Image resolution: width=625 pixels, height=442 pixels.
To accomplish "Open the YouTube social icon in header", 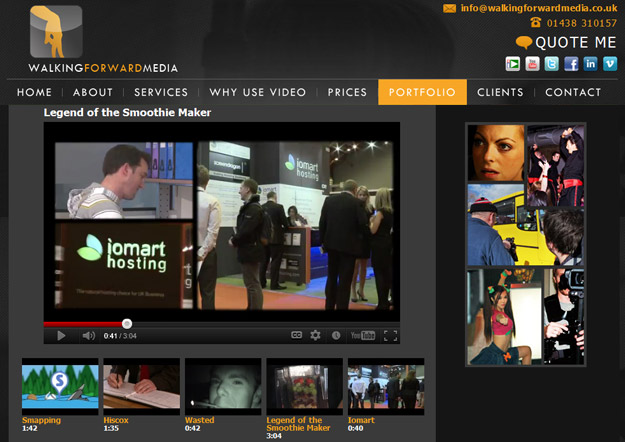I will [x=532, y=64].
